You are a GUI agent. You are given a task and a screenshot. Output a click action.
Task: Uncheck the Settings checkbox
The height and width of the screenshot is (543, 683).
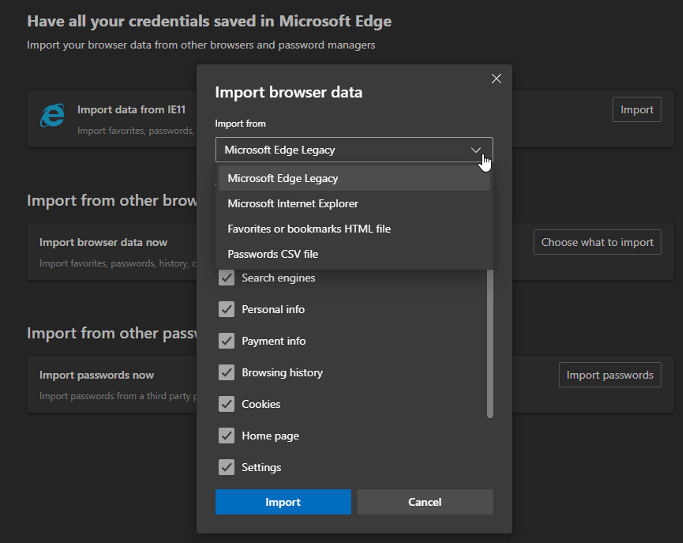[x=226, y=467]
